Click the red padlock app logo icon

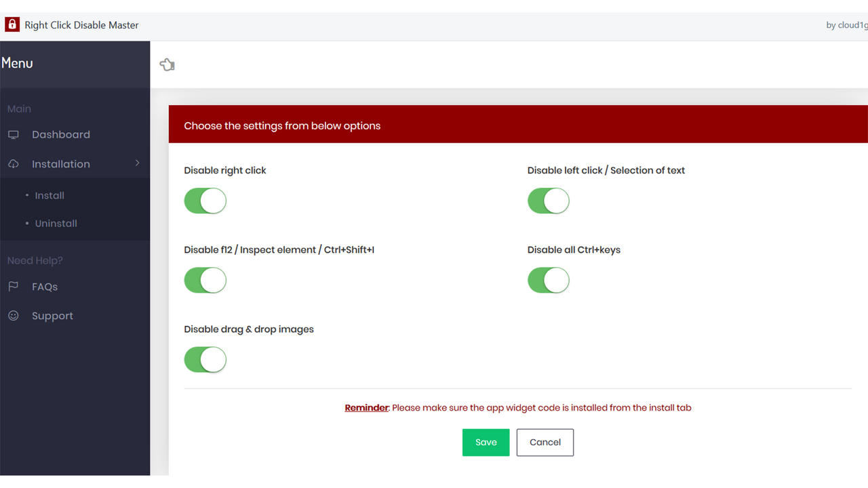click(x=12, y=24)
